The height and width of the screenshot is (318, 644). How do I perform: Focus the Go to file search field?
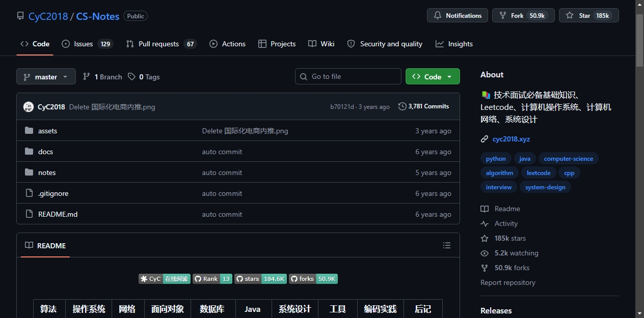[348, 76]
